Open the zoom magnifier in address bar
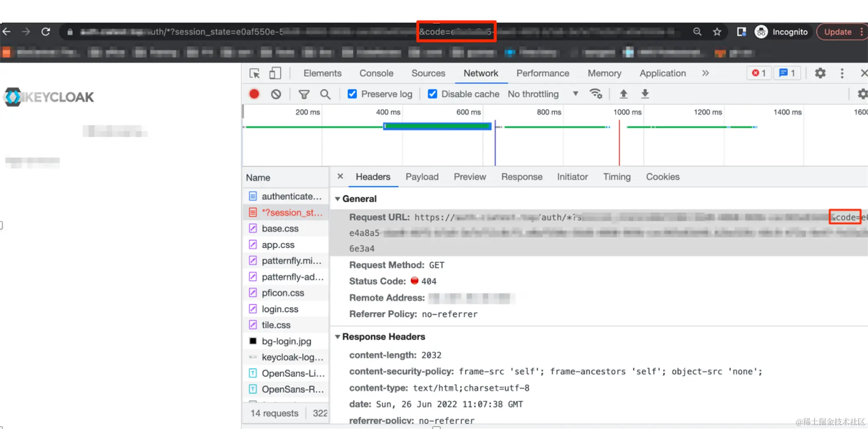The image size is (868, 429). point(697,32)
